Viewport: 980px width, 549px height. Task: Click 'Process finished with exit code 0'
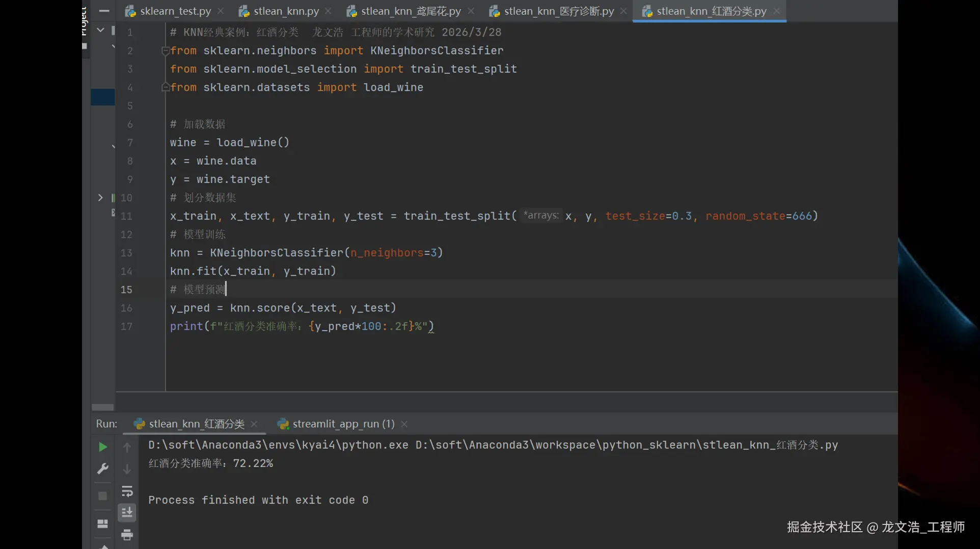pyautogui.click(x=258, y=500)
